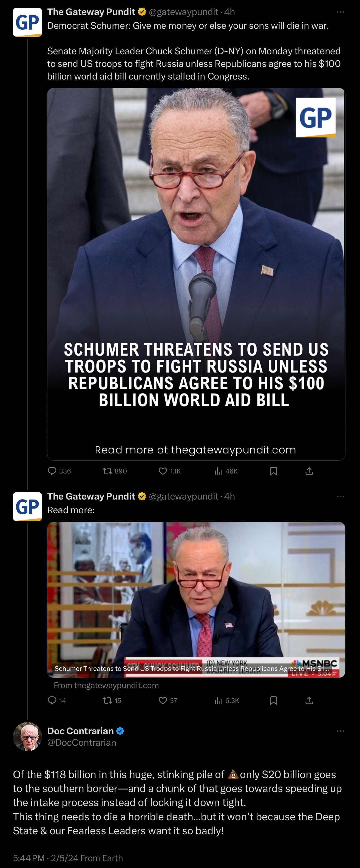Open the Schumer headline image
The image size is (360, 868).
click(x=196, y=274)
